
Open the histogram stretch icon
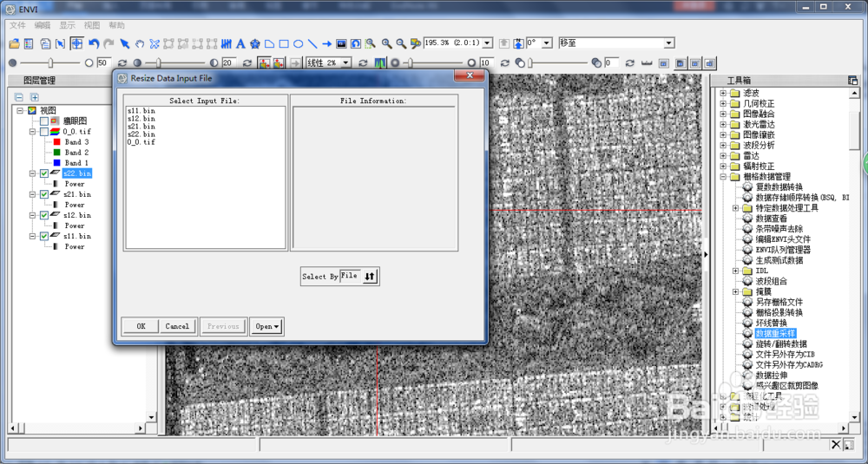379,63
